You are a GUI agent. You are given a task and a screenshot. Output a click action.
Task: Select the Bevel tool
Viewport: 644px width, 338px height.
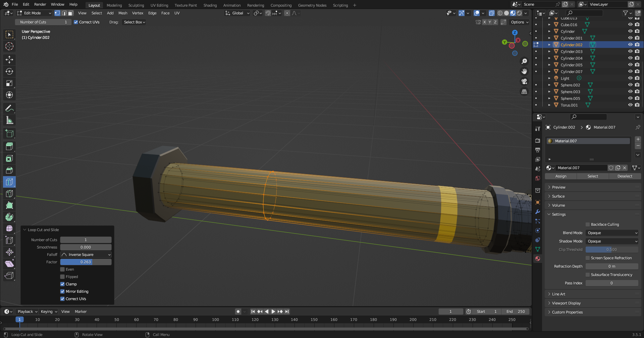[x=9, y=170]
